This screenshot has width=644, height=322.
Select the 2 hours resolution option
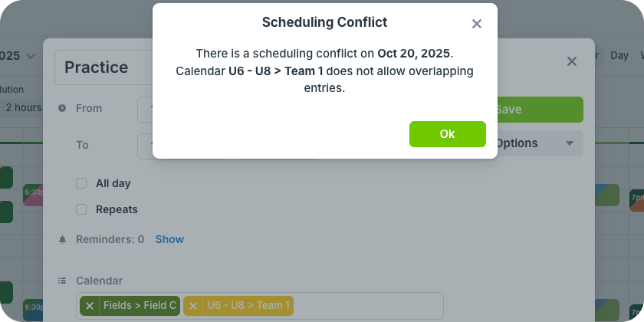[x=23, y=107]
